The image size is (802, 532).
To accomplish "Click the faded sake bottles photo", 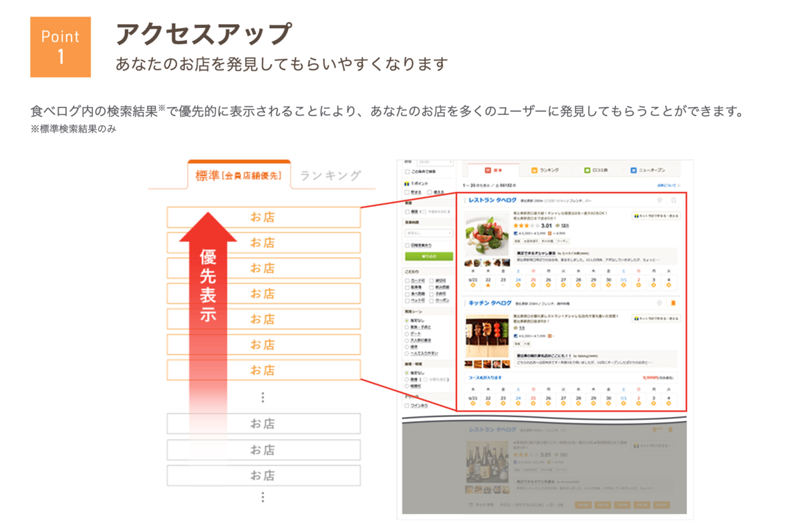I will [487, 463].
